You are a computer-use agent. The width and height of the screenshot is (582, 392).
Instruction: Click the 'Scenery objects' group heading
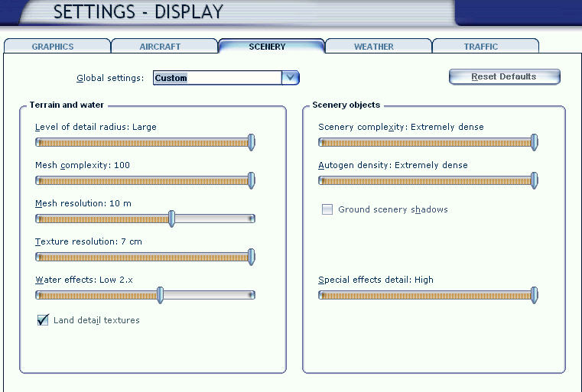(346, 105)
